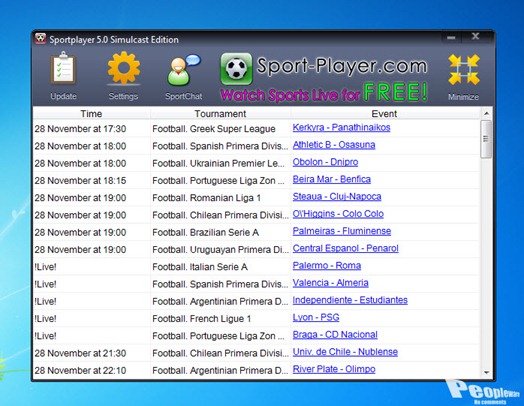
Task: Click the Update clipboard icon
Action: pos(63,68)
